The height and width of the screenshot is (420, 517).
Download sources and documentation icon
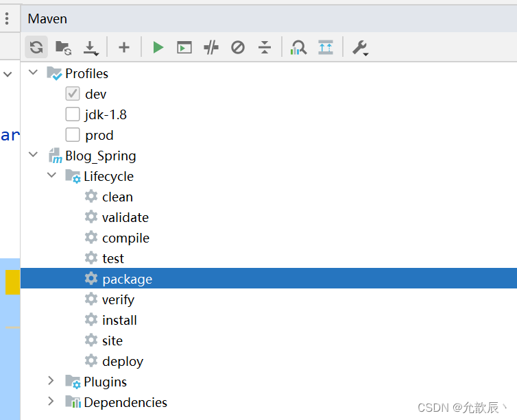pyautogui.click(x=91, y=48)
